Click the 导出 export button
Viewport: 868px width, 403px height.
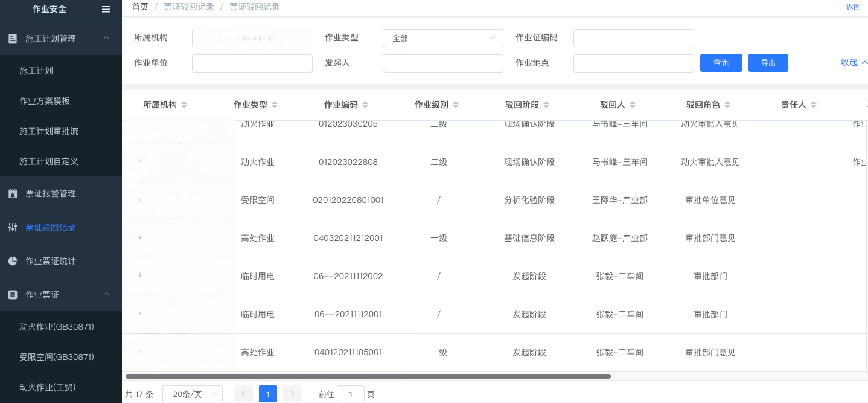point(768,63)
